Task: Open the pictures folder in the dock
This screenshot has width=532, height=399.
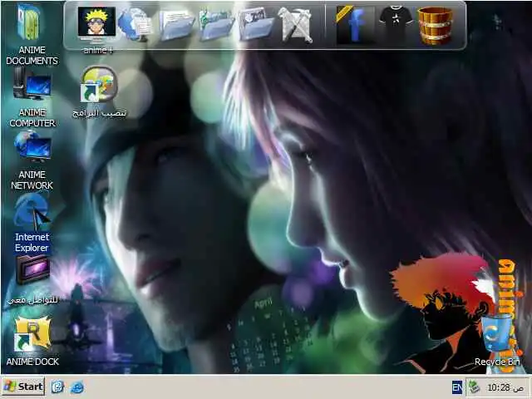Action: tap(255, 24)
